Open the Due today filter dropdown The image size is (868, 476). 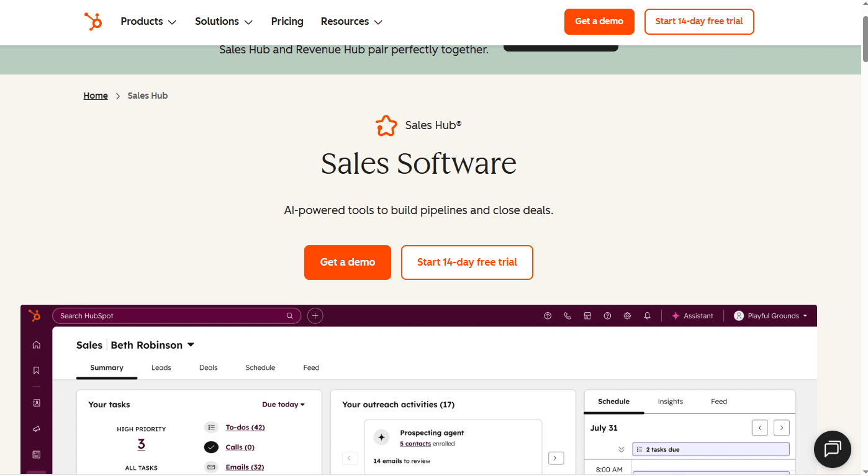click(284, 405)
